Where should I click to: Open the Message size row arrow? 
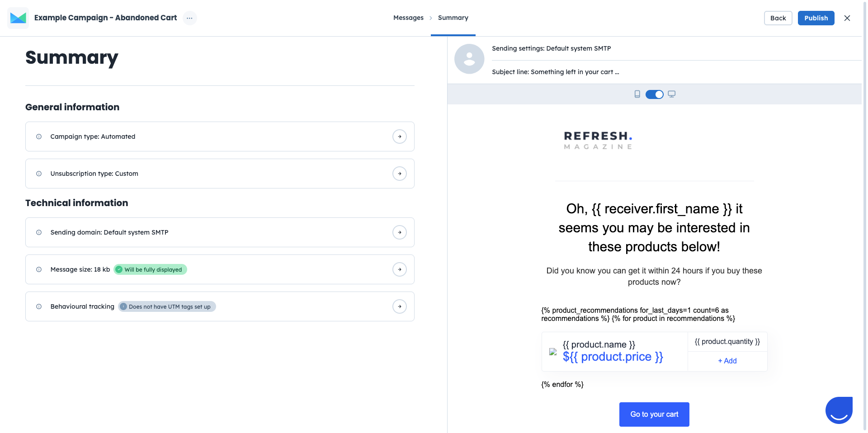[x=399, y=269]
